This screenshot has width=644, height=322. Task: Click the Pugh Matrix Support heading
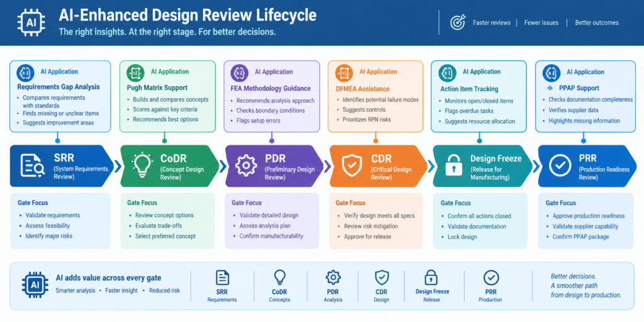tap(157, 87)
